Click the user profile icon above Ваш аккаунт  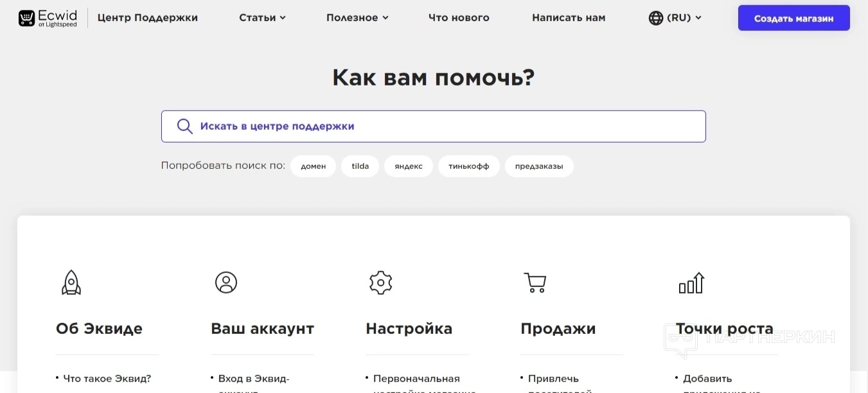(226, 282)
